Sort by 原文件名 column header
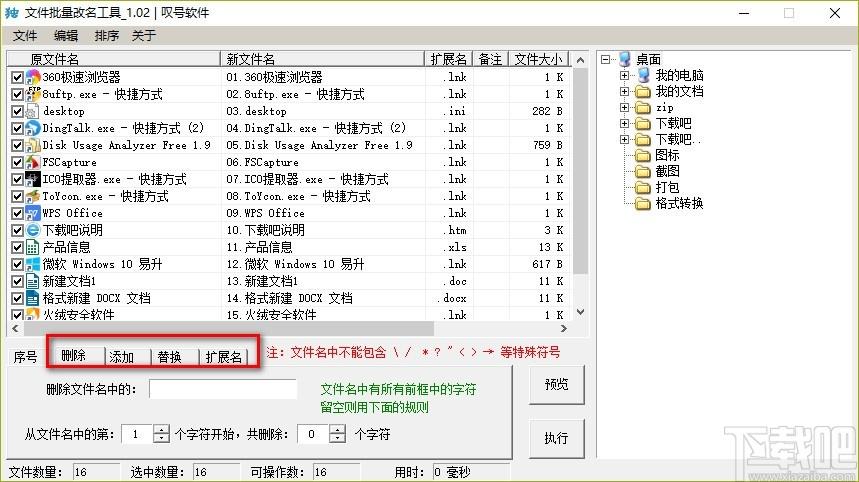Screen dimensions: 859x482 [x=113, y=59]
